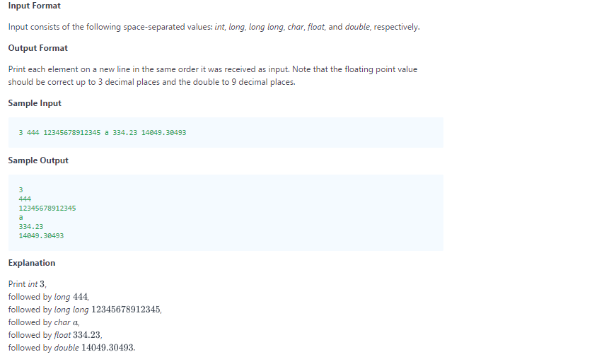Click the sample input code line

point(103,133)
